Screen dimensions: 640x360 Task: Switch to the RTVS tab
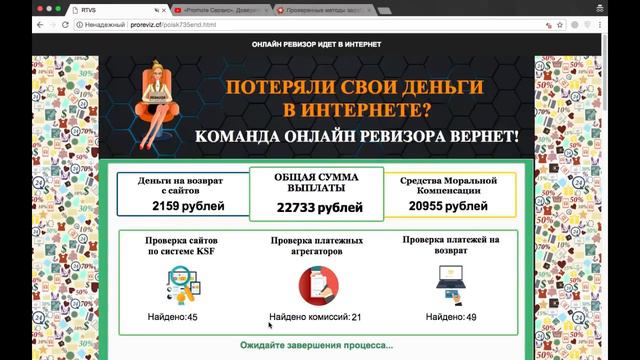(x=118, y=10)
